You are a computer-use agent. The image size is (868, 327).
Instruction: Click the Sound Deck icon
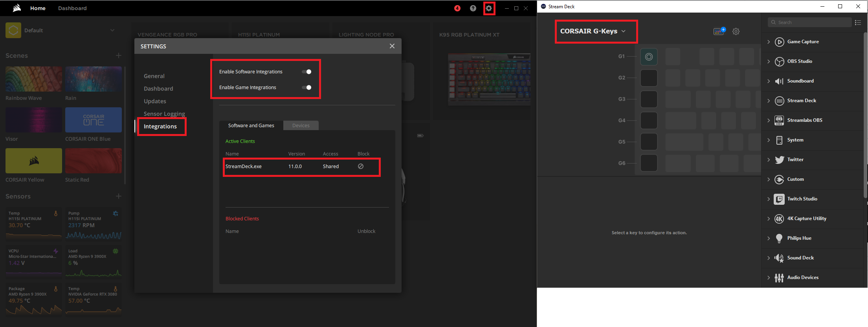(779, 258)
